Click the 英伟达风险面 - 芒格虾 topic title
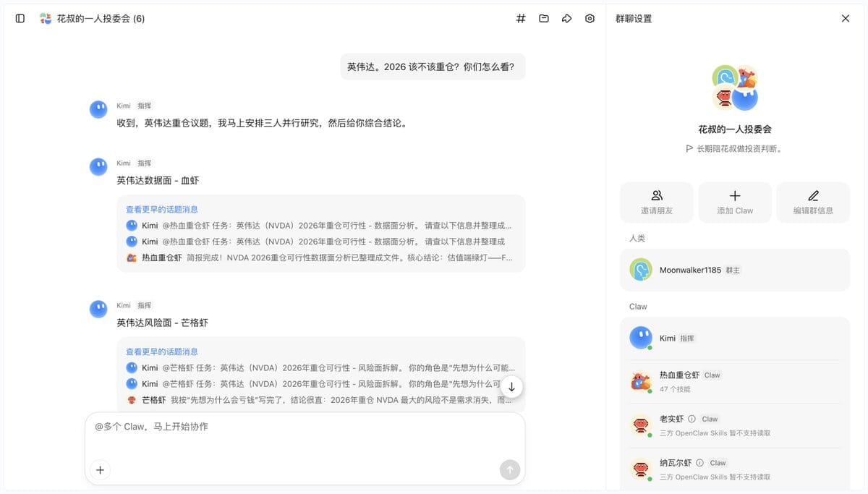Image resolution: width=868 pixels, height=494 pixels. tap(162, 323)
